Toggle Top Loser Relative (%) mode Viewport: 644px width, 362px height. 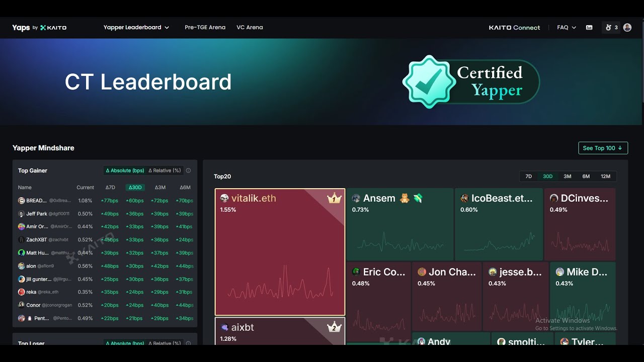pyautogui.click(x=165, y=343)
